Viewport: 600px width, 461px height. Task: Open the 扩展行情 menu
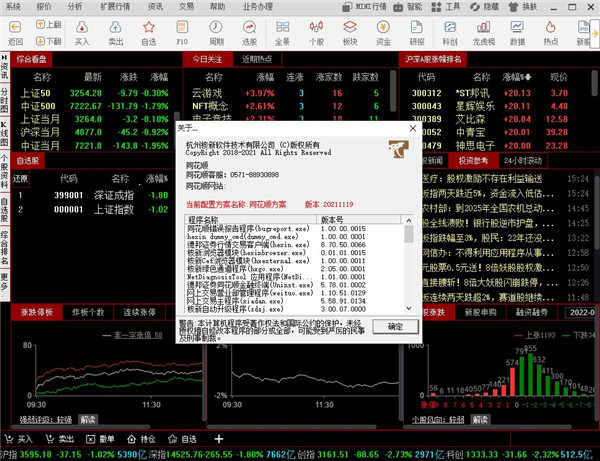[115, 7]
